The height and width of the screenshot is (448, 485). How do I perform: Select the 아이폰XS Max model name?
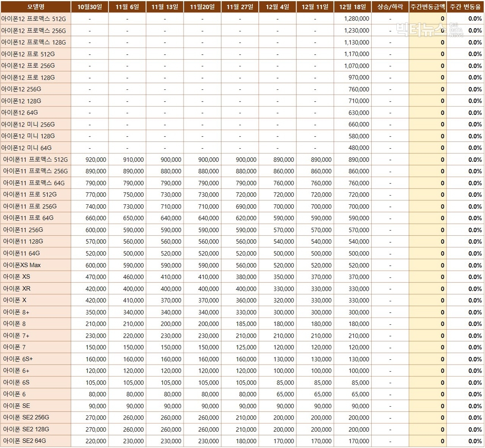pyautogui.click(x=22, y=265)
